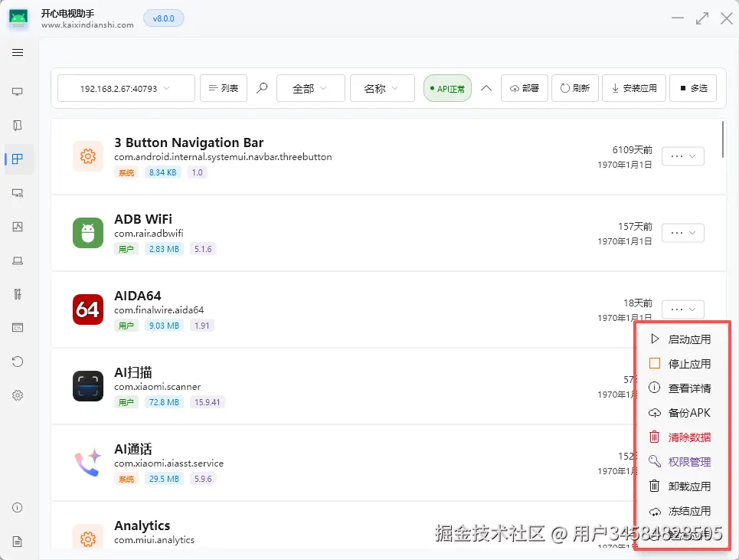Open the 全部 filter dropdown
739x560 pixels.
click(x=311, y=88)
